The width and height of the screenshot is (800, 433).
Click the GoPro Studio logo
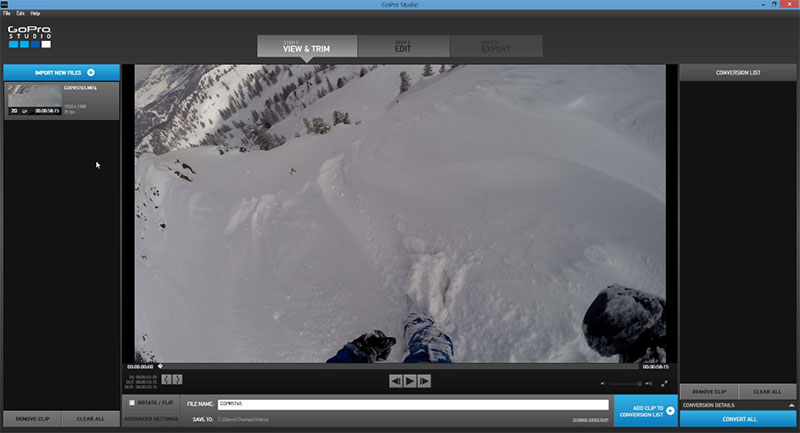[x=29, y=37]
